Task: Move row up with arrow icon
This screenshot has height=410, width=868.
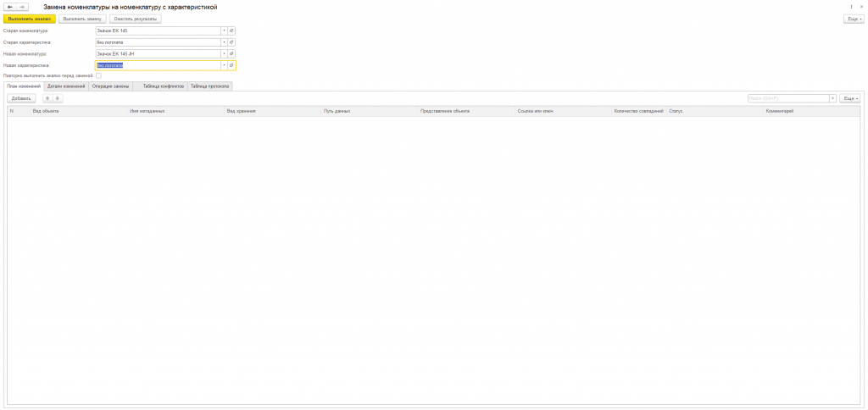Action: point(47,98)
